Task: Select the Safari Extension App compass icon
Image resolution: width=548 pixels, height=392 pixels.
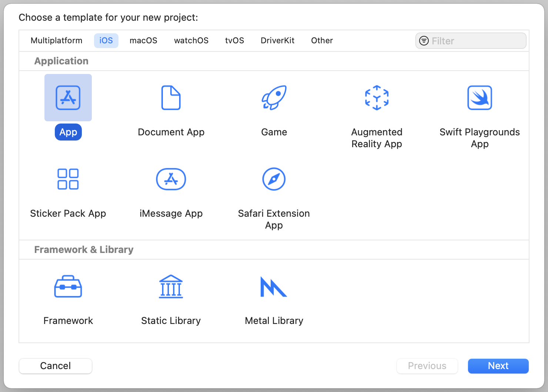Action: click(x=274, y=179)
